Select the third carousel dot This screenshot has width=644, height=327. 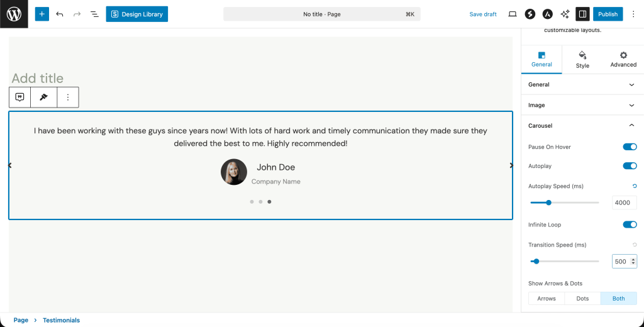pos(269,202)
